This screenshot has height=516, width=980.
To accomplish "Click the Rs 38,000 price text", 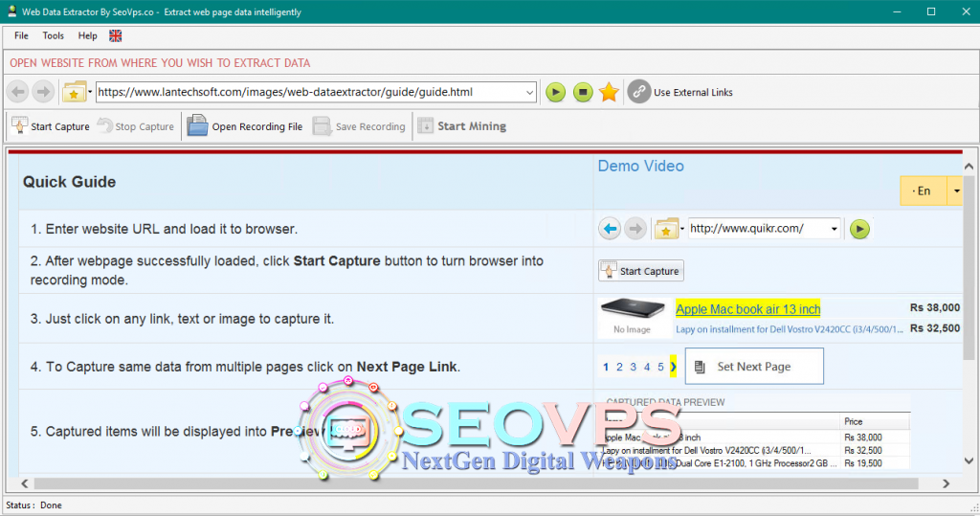I will pyautogui.click(x=935, y=307).
